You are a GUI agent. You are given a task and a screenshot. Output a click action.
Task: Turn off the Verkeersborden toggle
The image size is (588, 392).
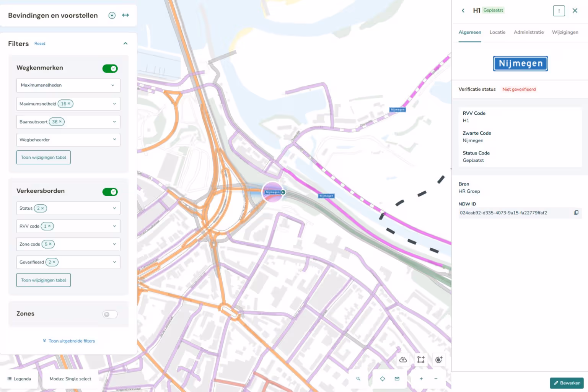click(x=110, y=192)
